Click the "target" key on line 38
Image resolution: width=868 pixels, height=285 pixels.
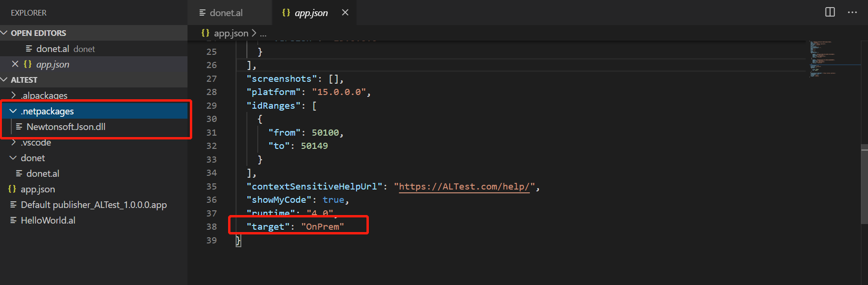coord(268,227)
